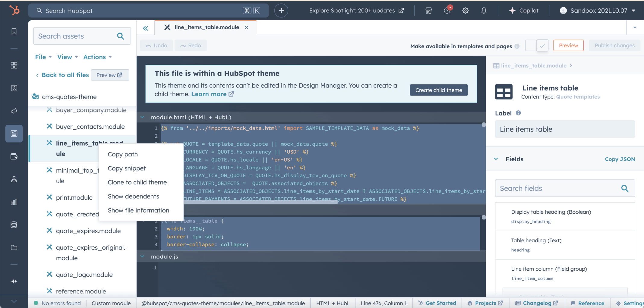Click Create child theme button
644x308 pixels.
pos(439,90)
